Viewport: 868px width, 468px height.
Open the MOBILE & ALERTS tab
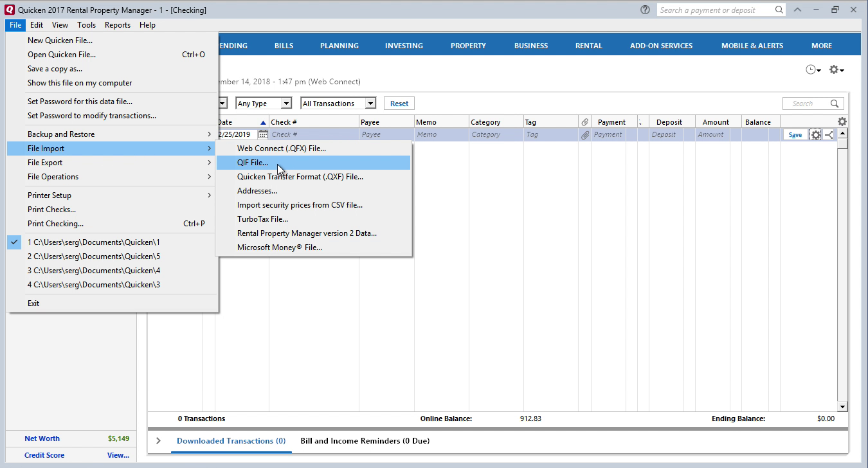click(752, 46)
